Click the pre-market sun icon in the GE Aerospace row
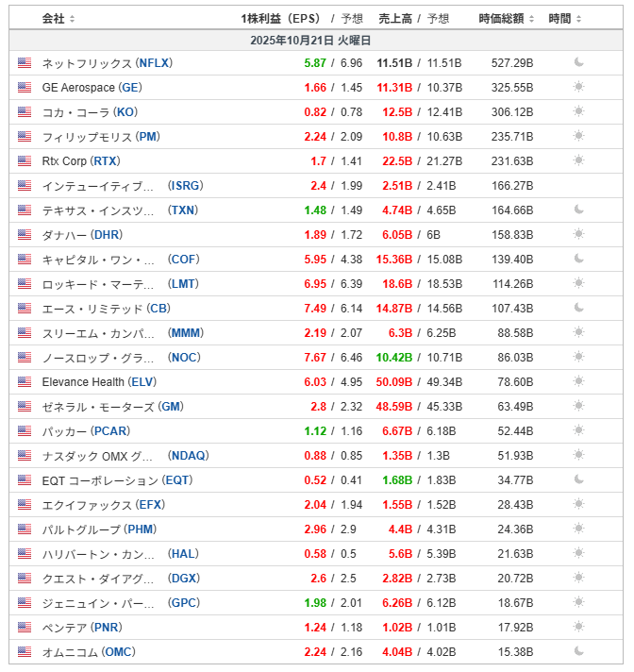Viewport: 634px width, 672px height. [x=579, y=88]
